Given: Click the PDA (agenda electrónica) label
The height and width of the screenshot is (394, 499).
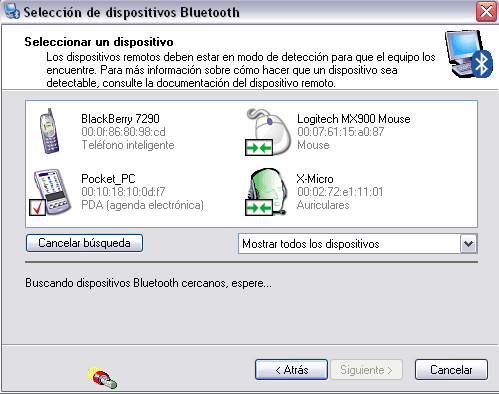Looking at the screenshot, I should point(143,205).
